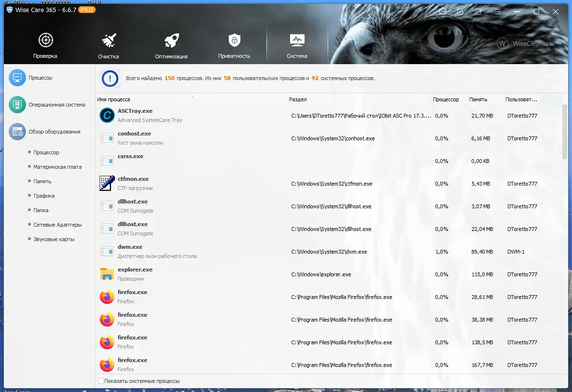This screenshot has width=572, height=392.
Task: Select the path C:\Windows\System32\conhost.exe
Action: pos(333,138)
